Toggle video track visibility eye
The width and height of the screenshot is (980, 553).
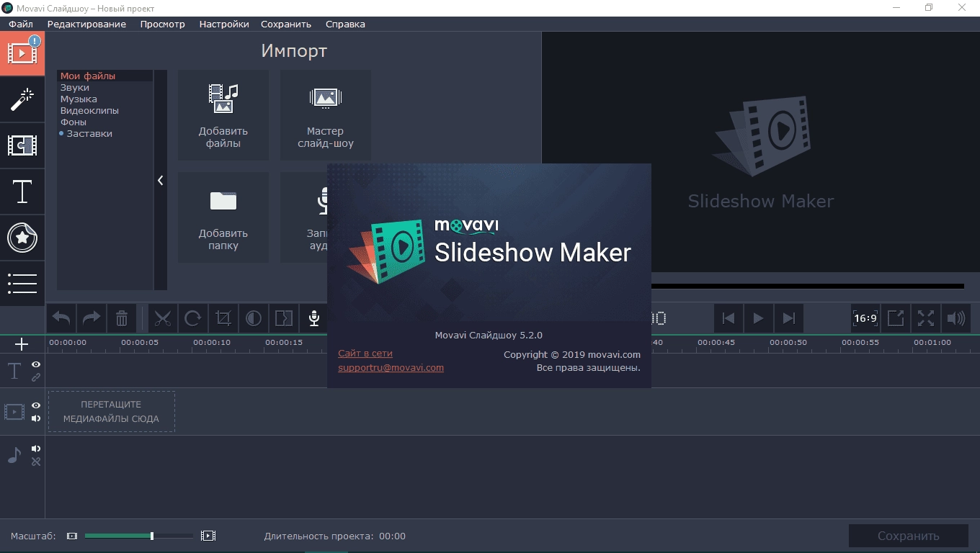point(36,405)
